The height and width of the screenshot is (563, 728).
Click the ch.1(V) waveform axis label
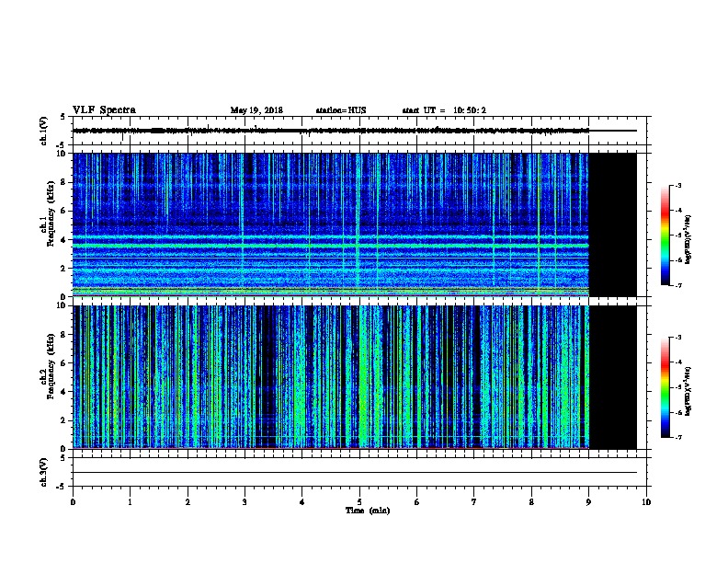pyautogui.click(x=43, y=131)
